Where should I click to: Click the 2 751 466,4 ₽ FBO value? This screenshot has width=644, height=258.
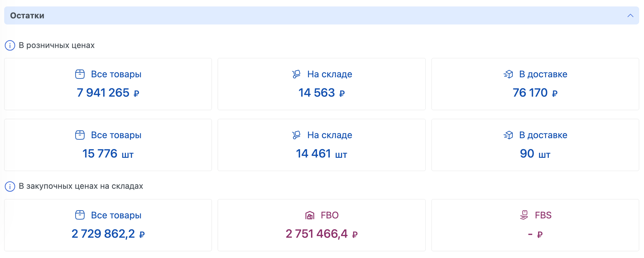click(x=322, y=234)
